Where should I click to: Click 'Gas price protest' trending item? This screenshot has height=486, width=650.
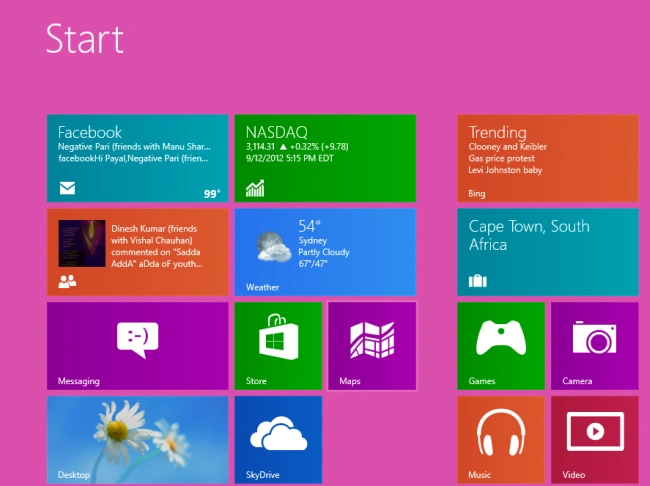[x=502, y=158]
